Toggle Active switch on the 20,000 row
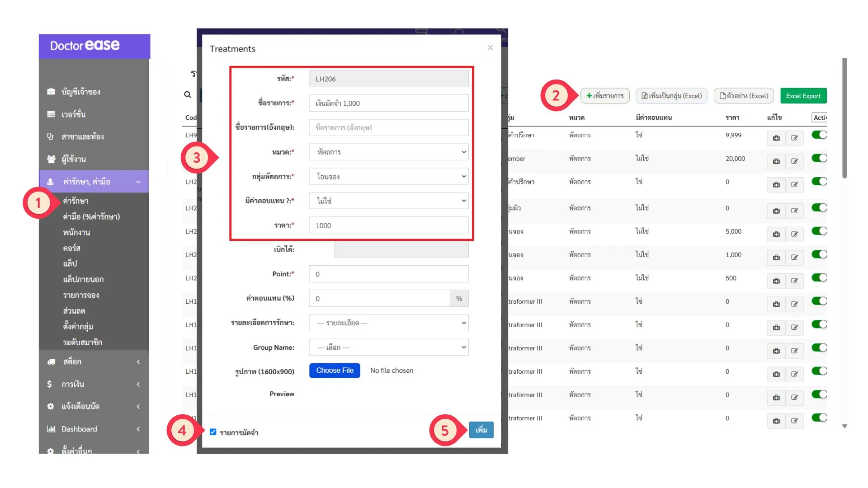This screenshot has width=868, height=488. tap(819, 158)
